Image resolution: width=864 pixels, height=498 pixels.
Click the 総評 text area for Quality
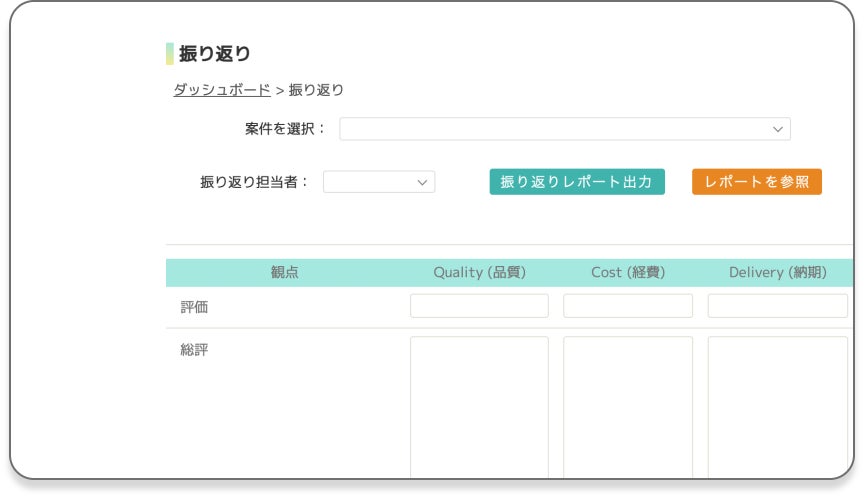coord(479,405)
